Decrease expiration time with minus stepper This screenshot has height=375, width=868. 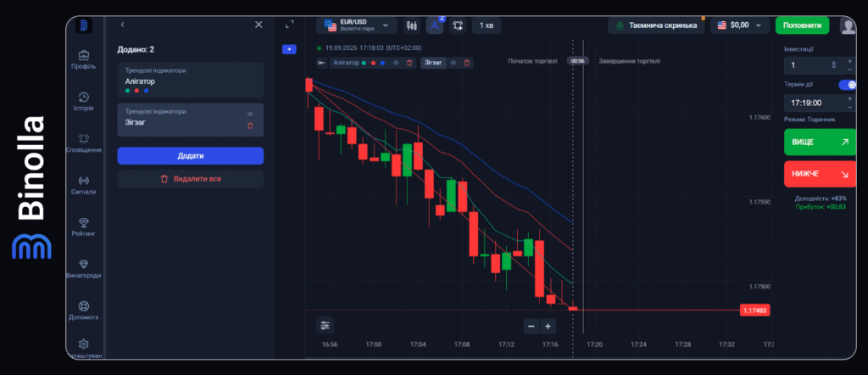849,107
